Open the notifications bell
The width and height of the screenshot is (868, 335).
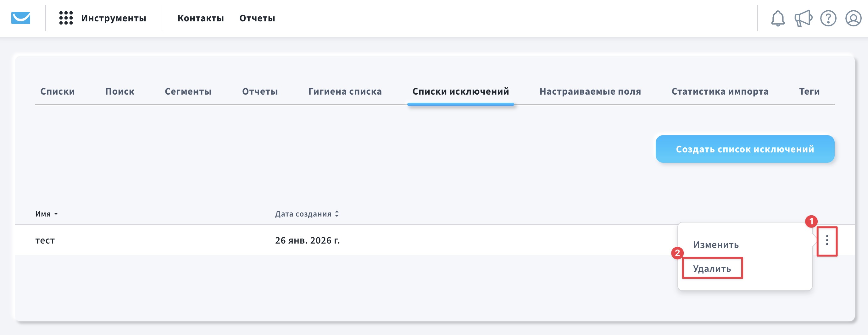[777, 18]
